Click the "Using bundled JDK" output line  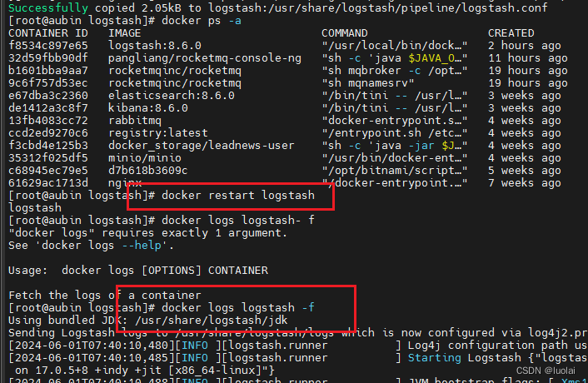coord(148,321)
